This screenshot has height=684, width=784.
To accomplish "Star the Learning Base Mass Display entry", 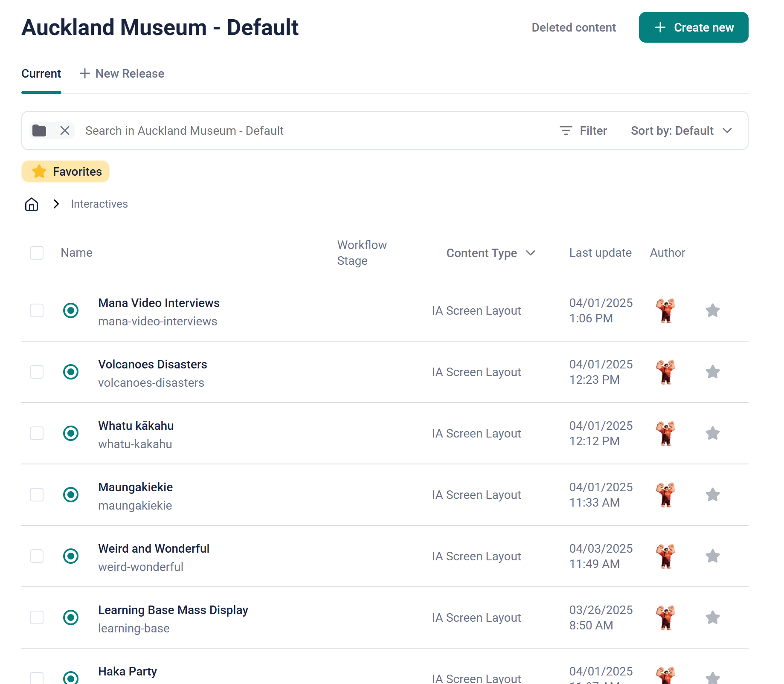I will coord(712,617).
